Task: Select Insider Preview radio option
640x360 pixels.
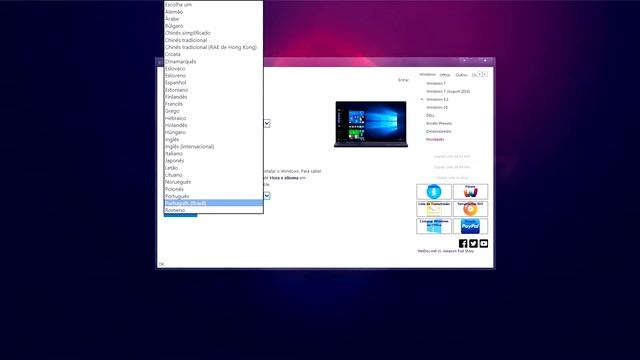Action: coord(438,123)
